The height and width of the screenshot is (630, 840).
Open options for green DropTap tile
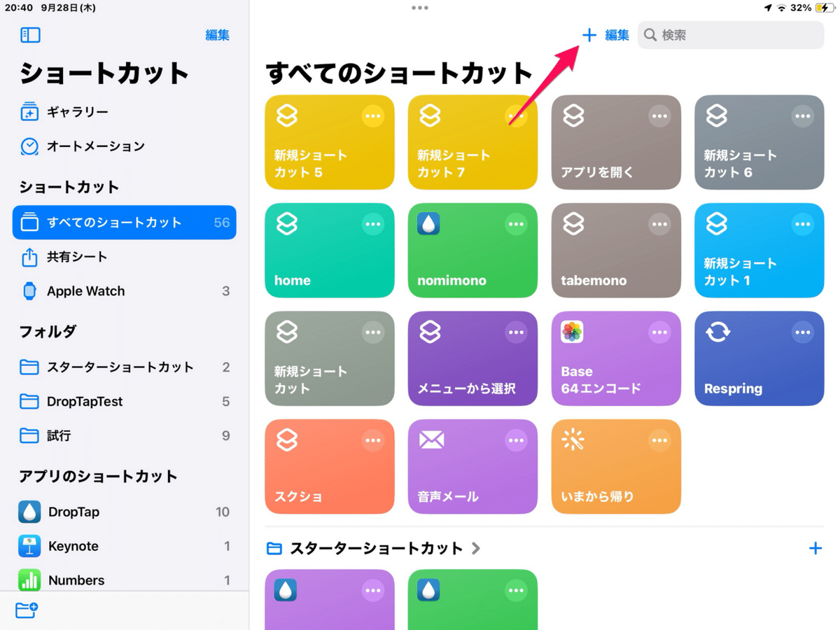coord(516,591)
